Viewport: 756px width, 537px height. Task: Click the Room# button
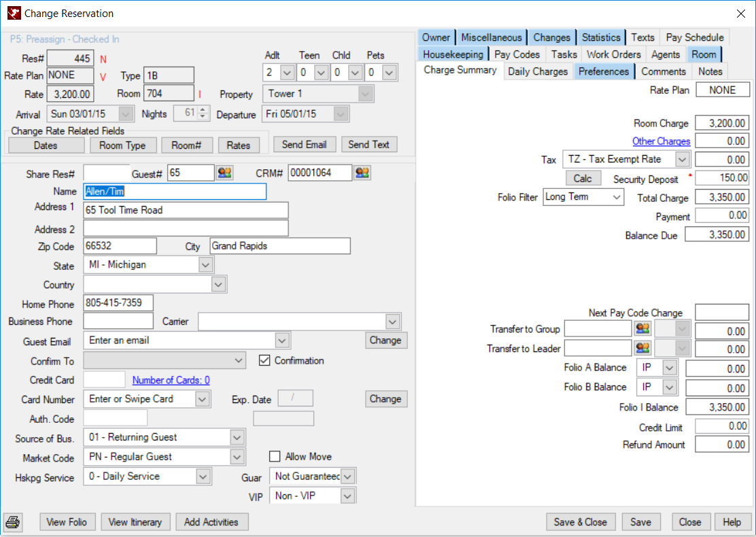pyautogui.click(x=186, y=145)
